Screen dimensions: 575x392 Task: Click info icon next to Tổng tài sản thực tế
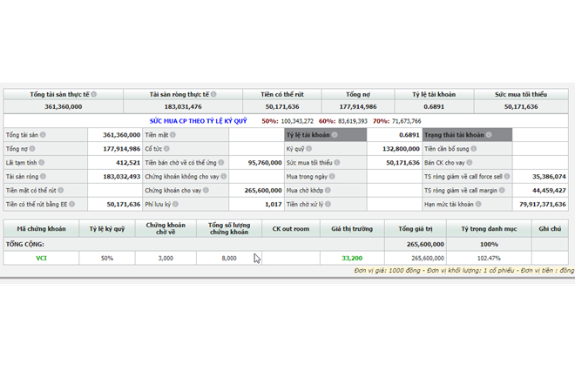pyautogui.click(x=94, y=94)
